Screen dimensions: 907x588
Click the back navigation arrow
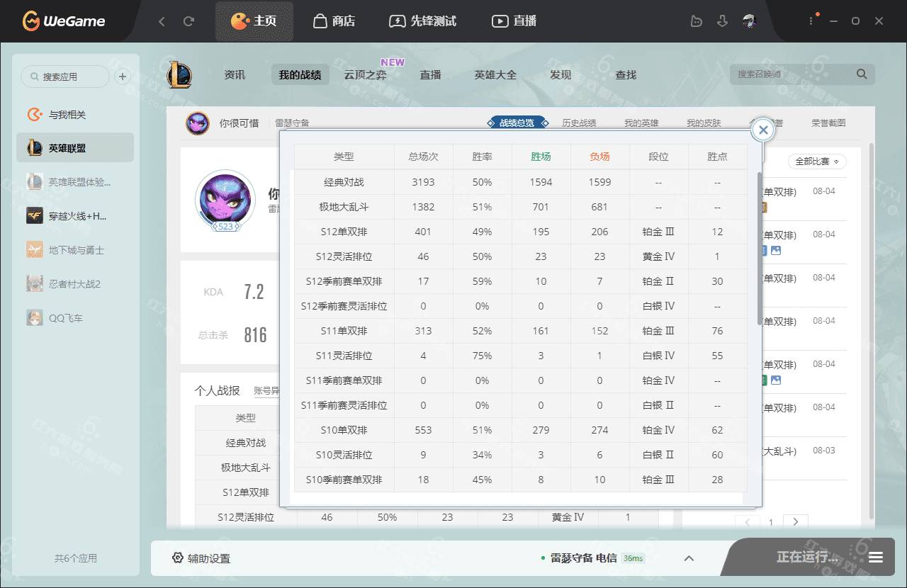click(162, 21)
